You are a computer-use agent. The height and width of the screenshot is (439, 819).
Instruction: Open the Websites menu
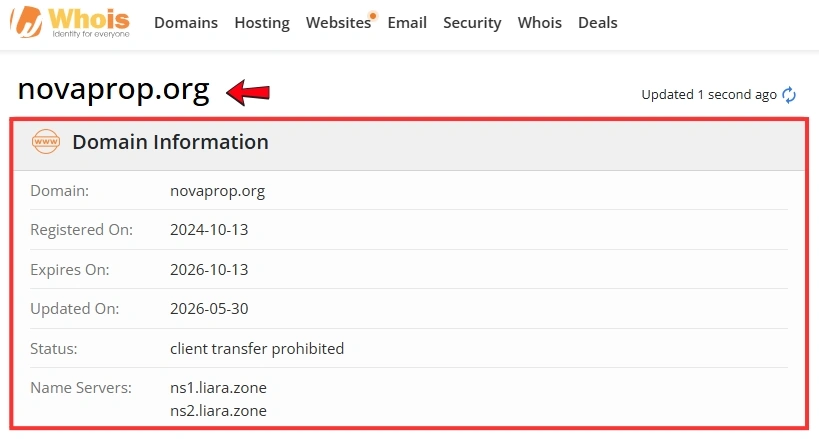click(x=338, y=22)
